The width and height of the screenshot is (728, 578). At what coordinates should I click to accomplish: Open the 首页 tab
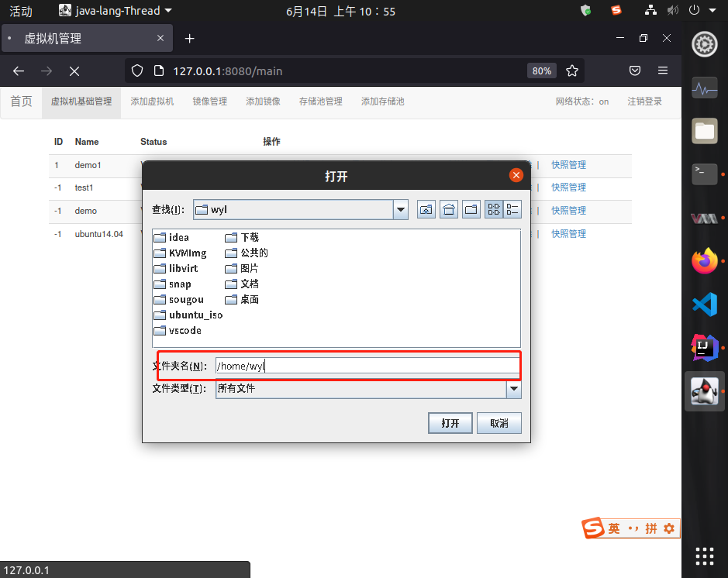tap(22, 101)
